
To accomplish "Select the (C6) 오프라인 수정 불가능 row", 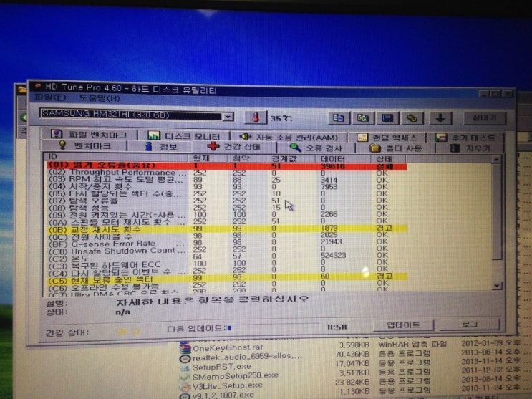I will pyautogui.click(x=226, y=285).
